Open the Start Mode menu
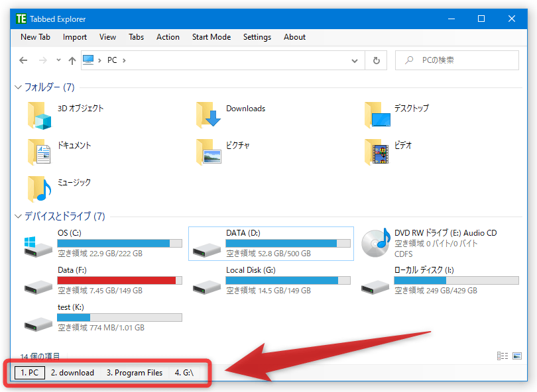537x392 pixels. click(211, 37)
